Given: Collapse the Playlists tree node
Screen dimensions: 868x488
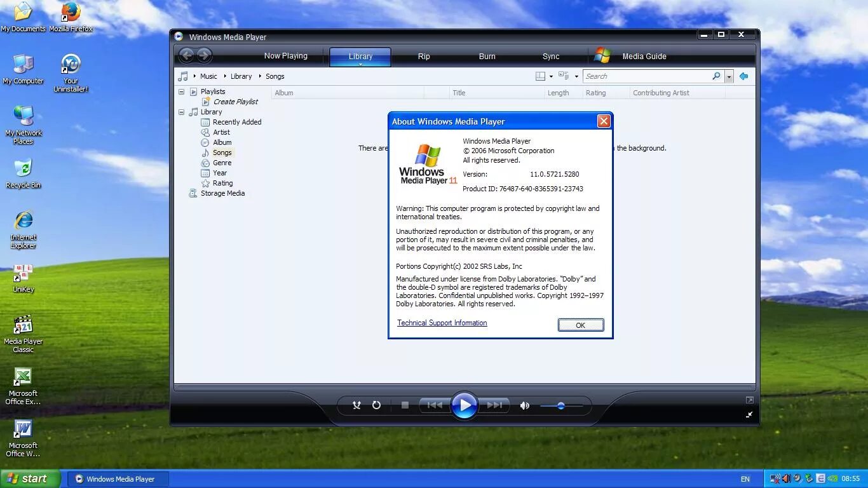Looking at the screenshot, I should point(181,91).
